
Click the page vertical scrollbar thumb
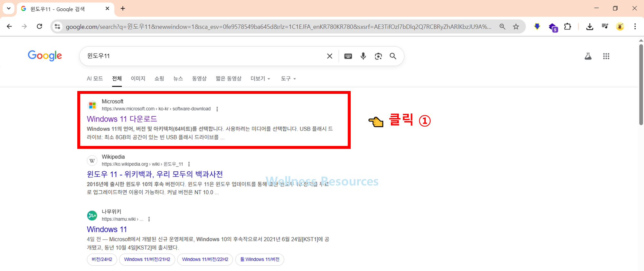(641, 84)
